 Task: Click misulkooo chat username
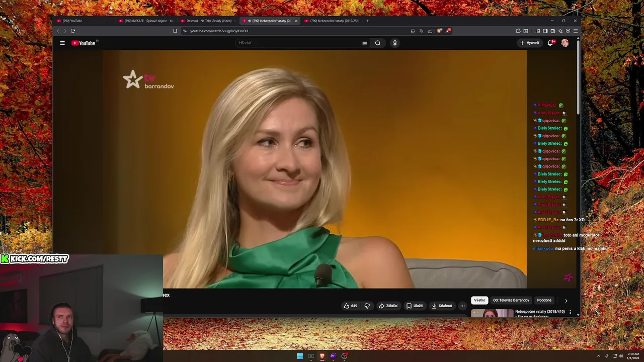pyautogui.click(x=543, y=248)
